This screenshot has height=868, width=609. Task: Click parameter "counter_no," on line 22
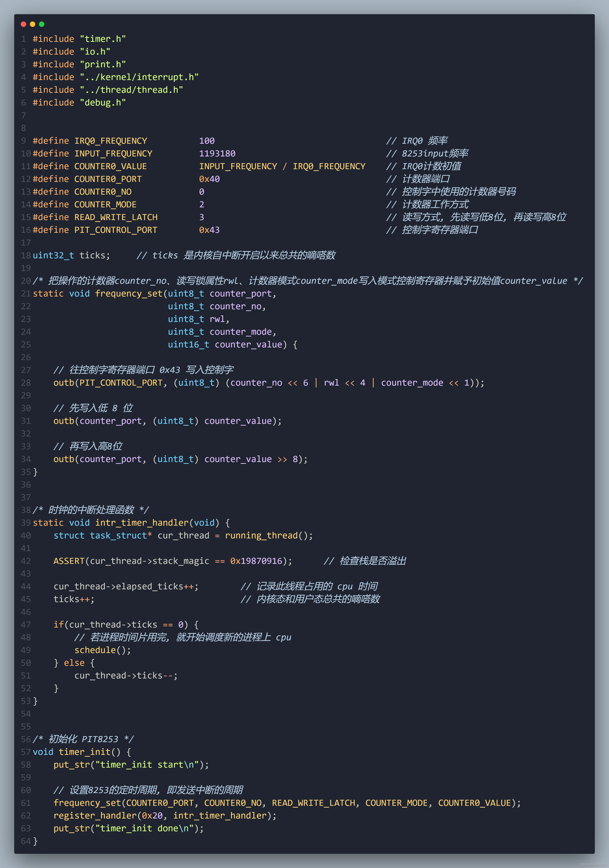(238, 307)
